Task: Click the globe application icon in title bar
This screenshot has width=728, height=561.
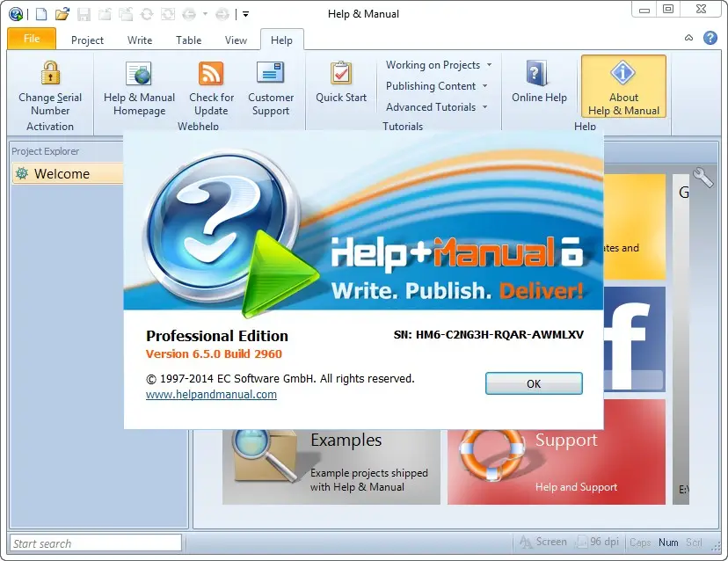Action: click(16, 14)
